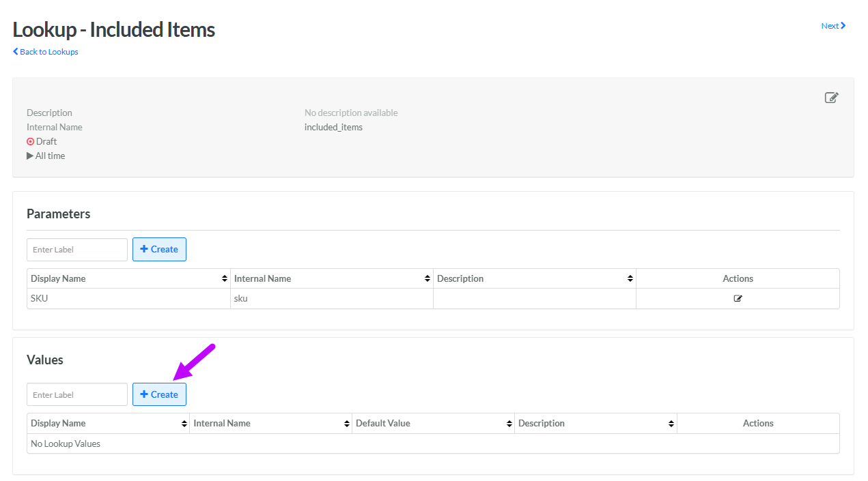Create a new parameter
The width and height of the screenshot is (868, 481).
tap(159, 249)
